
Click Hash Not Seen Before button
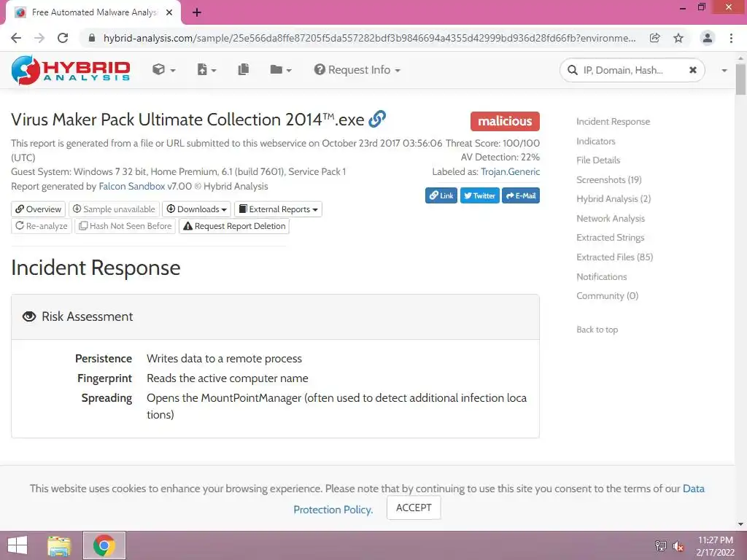pos(125,226)
